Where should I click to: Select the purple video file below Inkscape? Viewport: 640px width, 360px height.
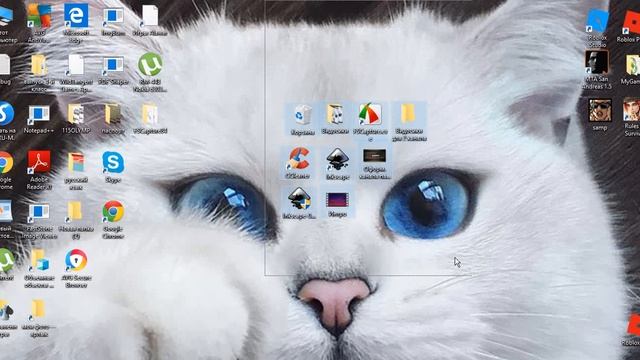pos(337,204)
